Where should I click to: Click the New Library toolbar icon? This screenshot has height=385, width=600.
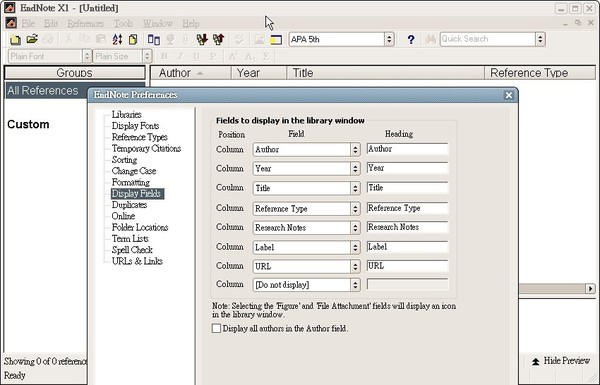click(15, 39)
